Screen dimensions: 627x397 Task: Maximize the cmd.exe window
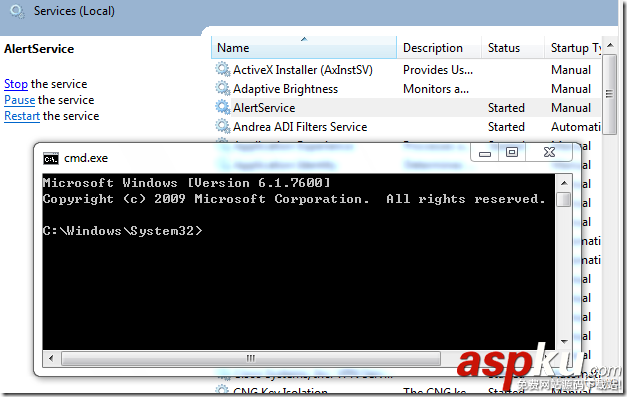[512, 152]
